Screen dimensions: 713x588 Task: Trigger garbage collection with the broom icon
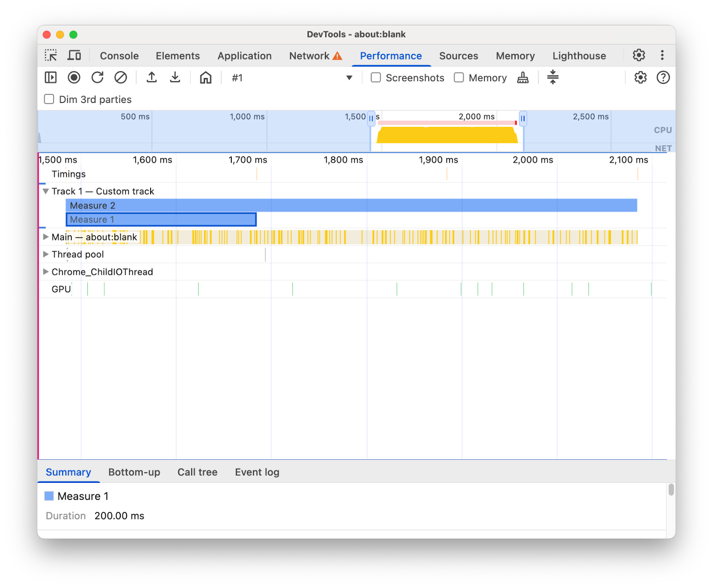pyautogui.click(x=523, y=77)
